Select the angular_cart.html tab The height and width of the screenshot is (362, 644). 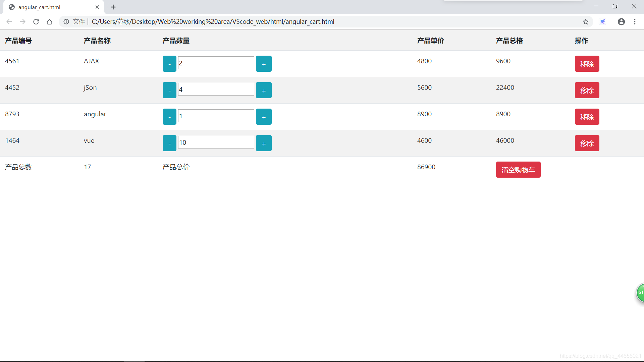pyautogui.click(x=54, y=7)
